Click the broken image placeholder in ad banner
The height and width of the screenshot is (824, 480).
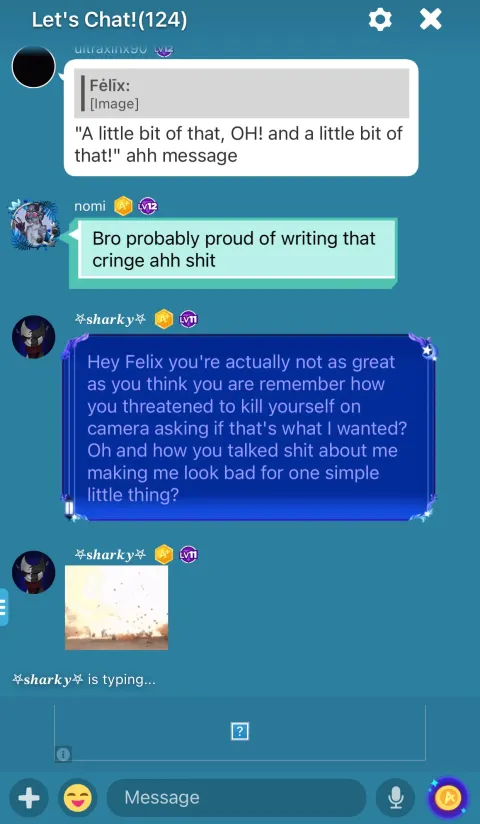(x=240, y=731)
